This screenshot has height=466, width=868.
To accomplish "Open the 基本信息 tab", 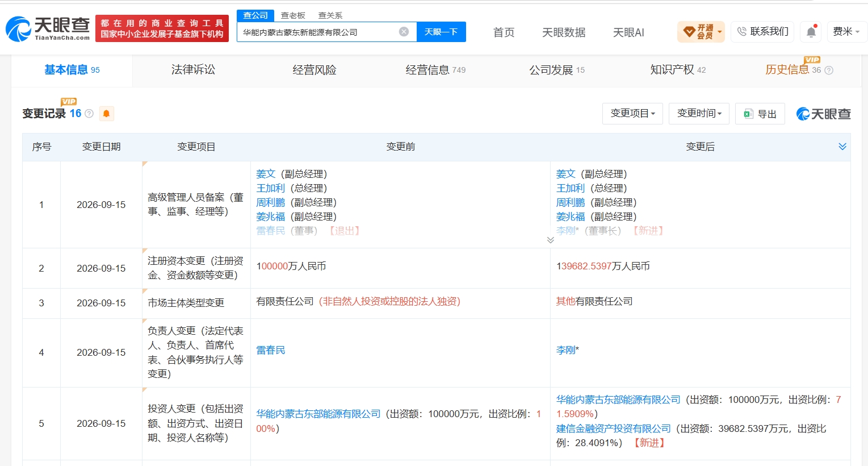I will (72, 70).
